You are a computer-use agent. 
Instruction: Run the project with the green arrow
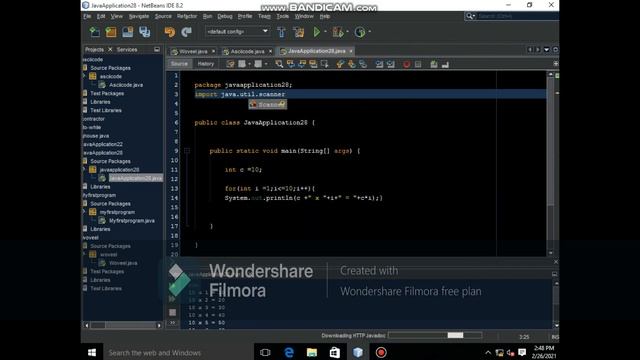click(x=317, y=32)
